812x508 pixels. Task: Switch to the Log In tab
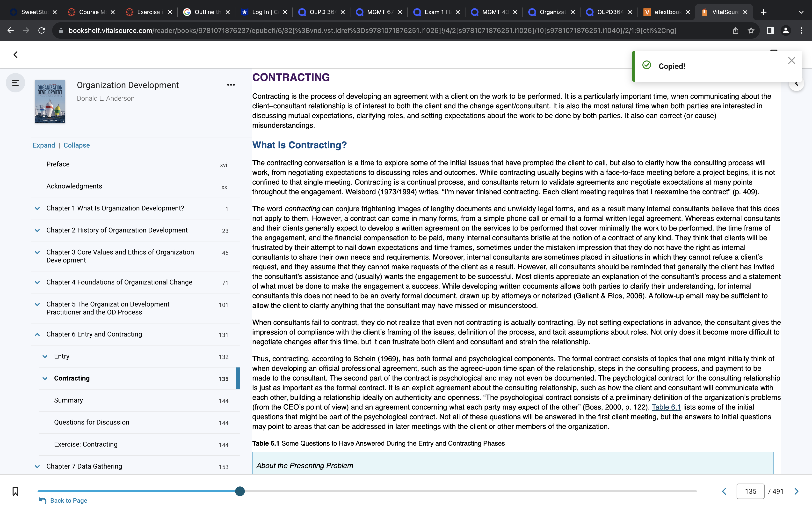(x=264, y=12)
